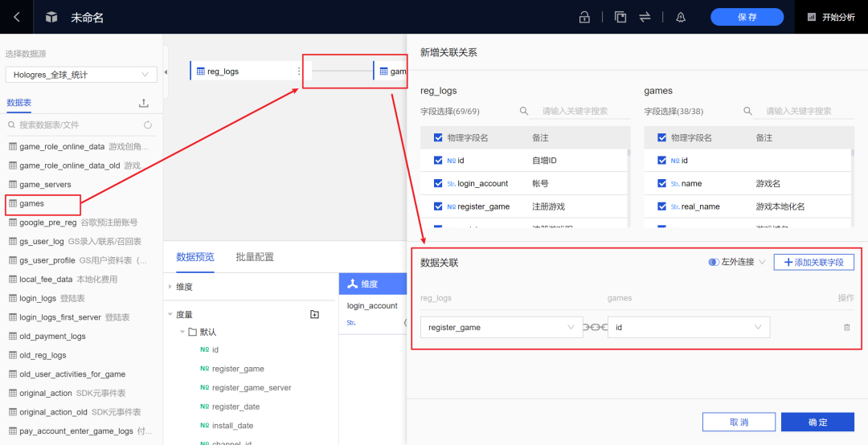Open the 左外连接 join type dropdown
The height and width of the screenshot is (445, 868).
[x=736, y=262]
